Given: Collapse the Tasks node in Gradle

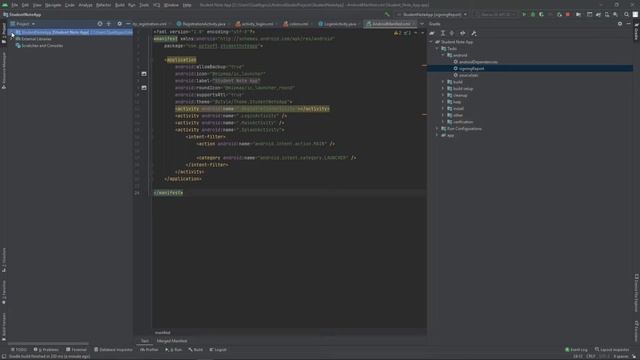Looking at the screenshot, I should [x=437, y=49].
